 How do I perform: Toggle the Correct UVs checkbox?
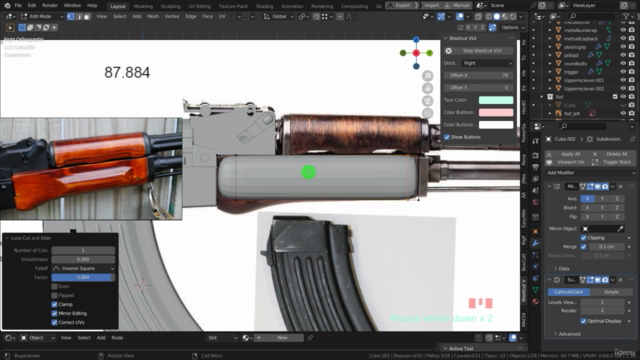click(x=55, y=322)
